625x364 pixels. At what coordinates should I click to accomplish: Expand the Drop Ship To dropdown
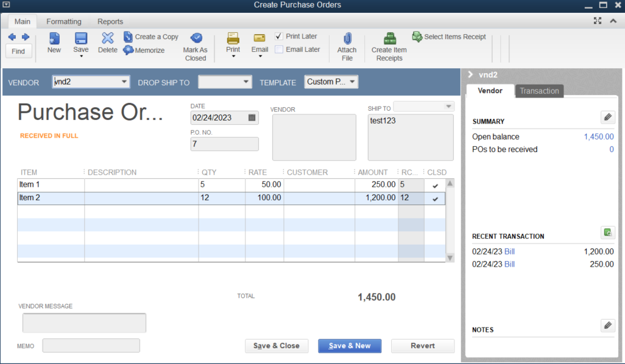tap(246, 82)
